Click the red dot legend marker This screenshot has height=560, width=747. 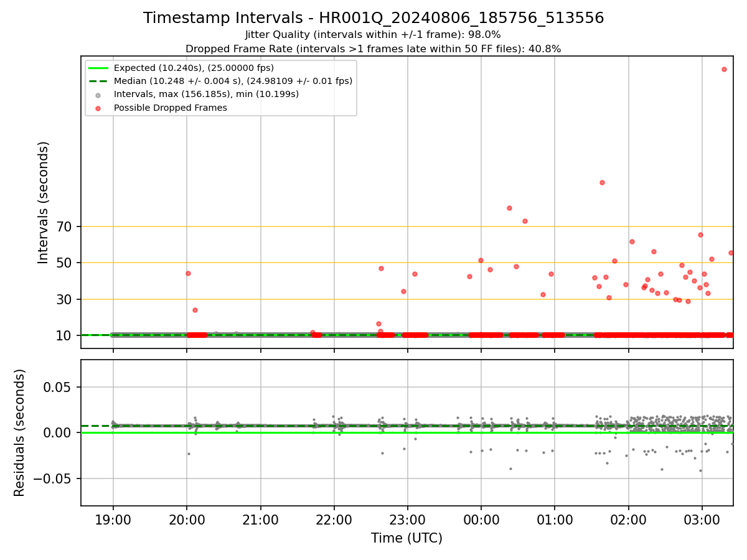(98, 108)
